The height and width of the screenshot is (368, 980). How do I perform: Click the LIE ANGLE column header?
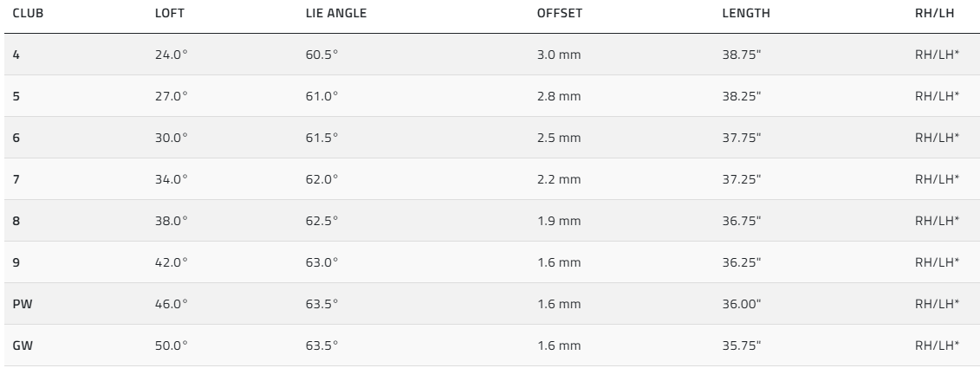click(336, 14)
